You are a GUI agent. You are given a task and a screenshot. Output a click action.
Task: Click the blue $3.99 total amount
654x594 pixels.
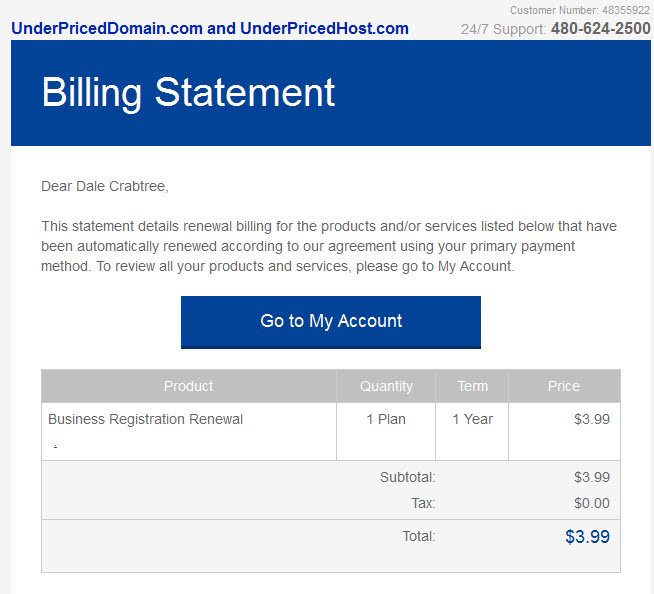pyautogui.click(x=587, y=536)
